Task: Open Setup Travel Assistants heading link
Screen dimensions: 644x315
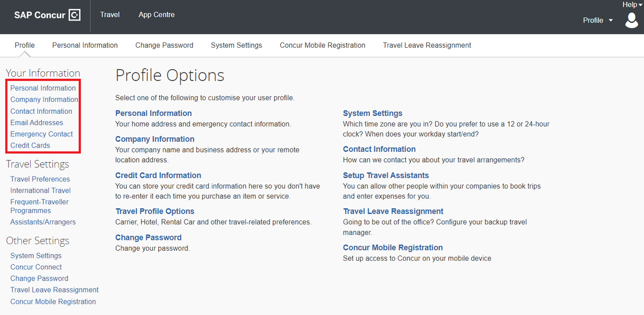Action: tap(386, 175)
